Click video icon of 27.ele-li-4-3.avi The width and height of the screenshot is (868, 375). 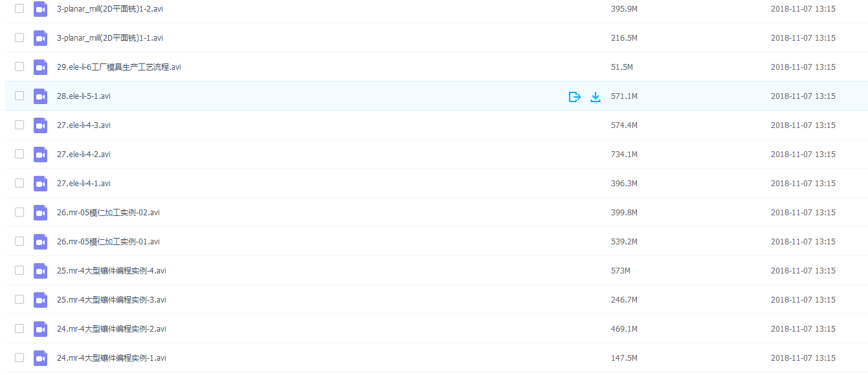pos(41,125)
